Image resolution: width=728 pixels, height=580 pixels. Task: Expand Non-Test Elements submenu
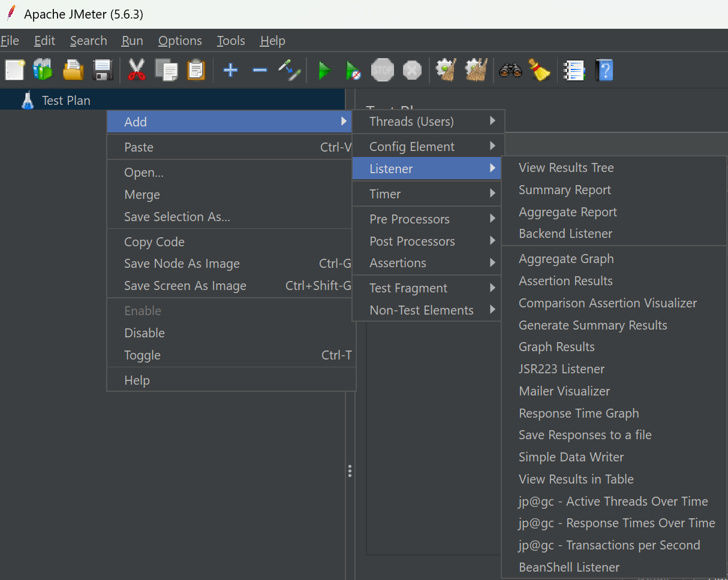[427, 310]
